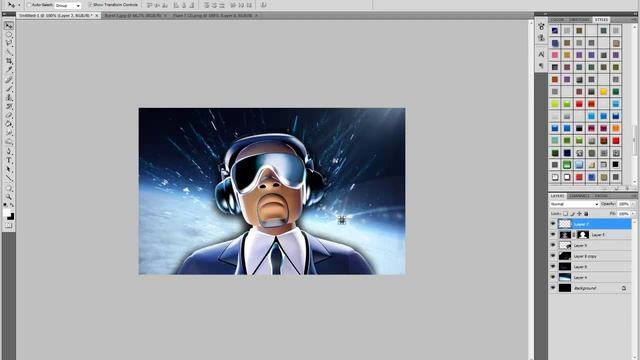Hide the Background layer eye icon

553,287
